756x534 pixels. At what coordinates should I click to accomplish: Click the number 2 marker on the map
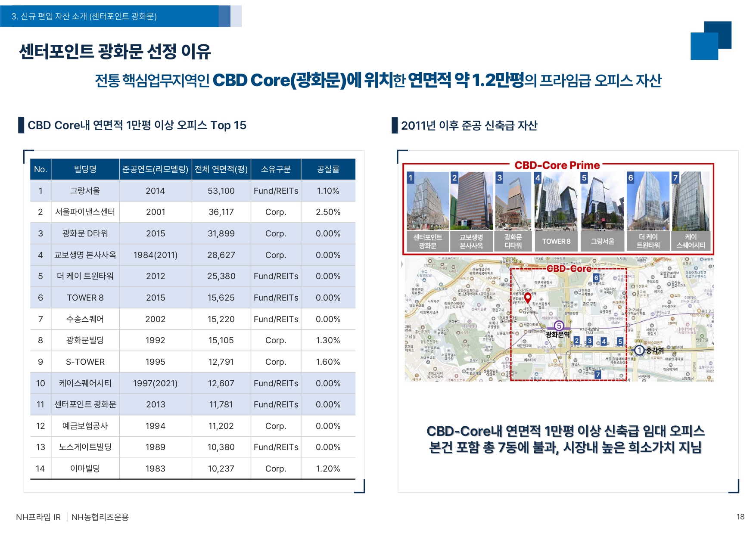point(577,341)
